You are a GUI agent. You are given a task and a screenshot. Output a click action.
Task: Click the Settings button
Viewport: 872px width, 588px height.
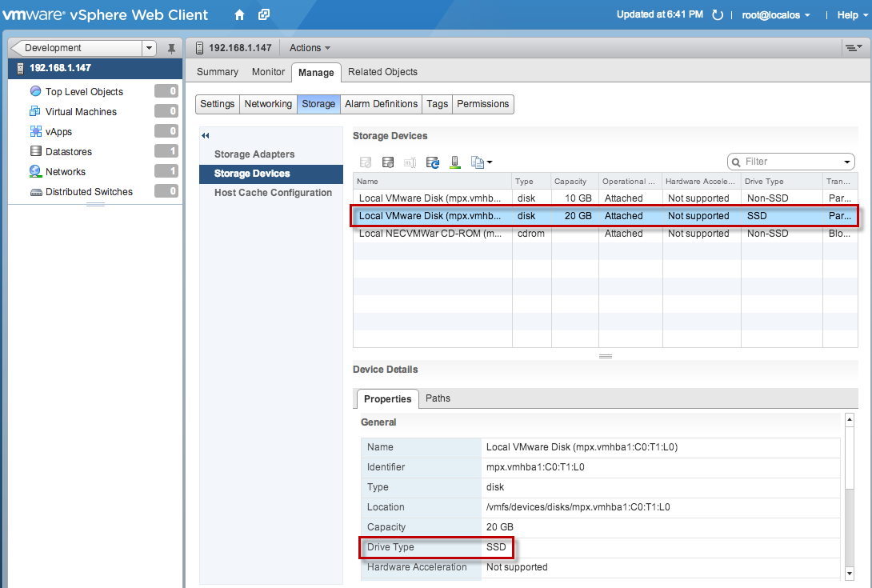point(218,104)
